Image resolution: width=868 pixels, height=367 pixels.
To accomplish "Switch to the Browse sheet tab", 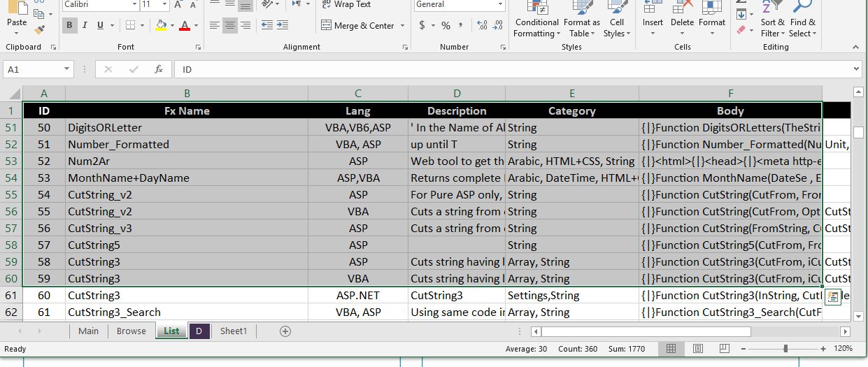I will [x=131, y=331].
